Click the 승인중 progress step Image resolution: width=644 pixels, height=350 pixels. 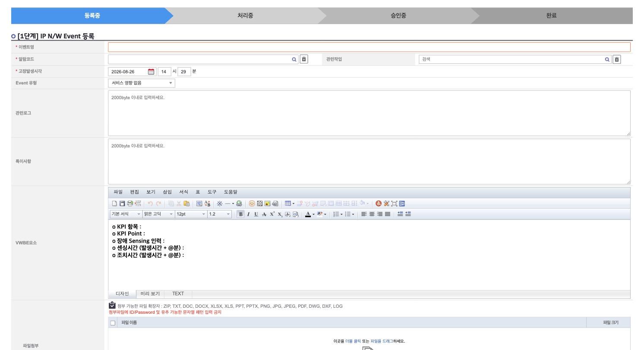398,16
